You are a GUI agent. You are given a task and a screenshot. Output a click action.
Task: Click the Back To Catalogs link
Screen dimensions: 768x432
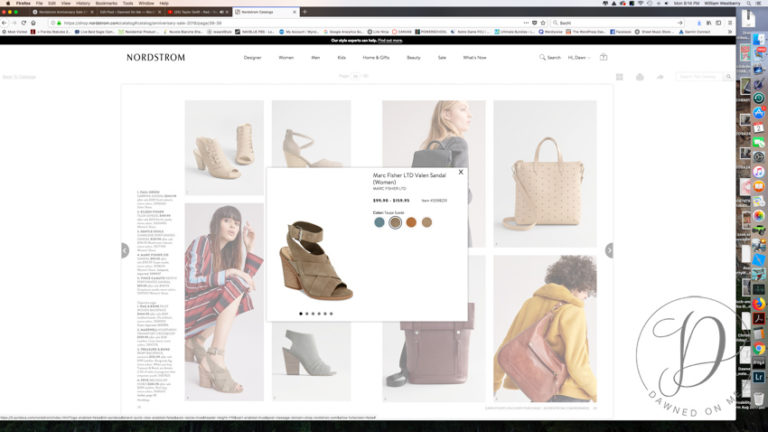coord(19,77)
